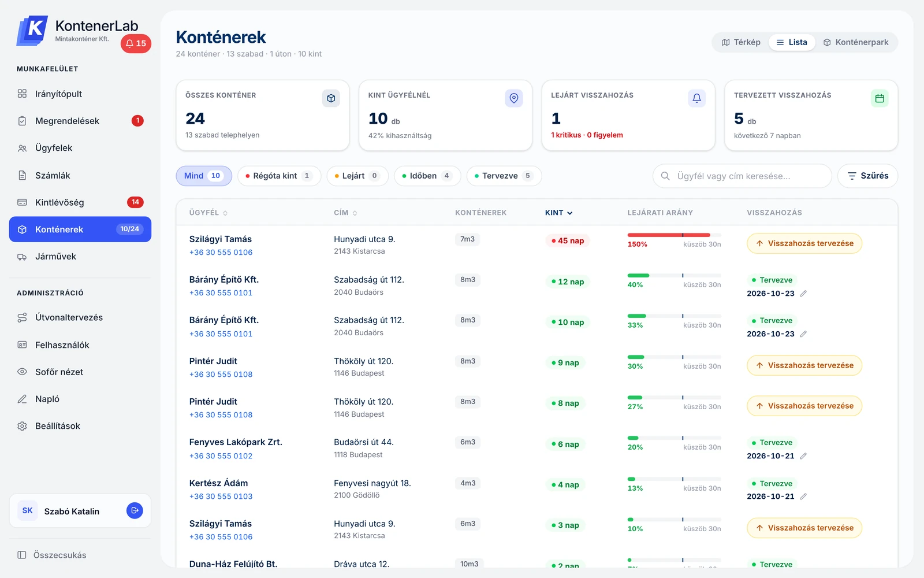Edit the 2026-10-23 date for the 12 nap row
Screen dimensions: 924x578
click(803, 294)
